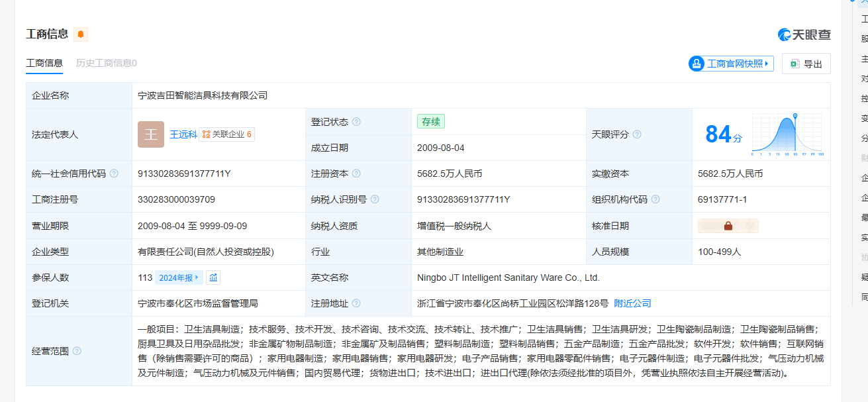
Task: Select establishment date 2009-08-04
Action: (441, 148)
